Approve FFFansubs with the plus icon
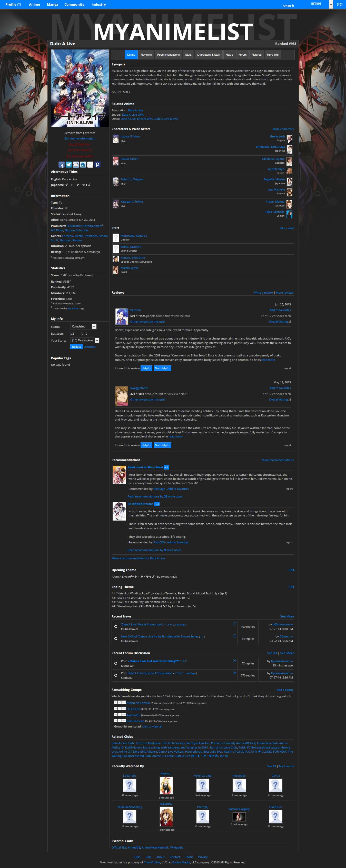Screen dimensions: 346x868 point(116,709)
